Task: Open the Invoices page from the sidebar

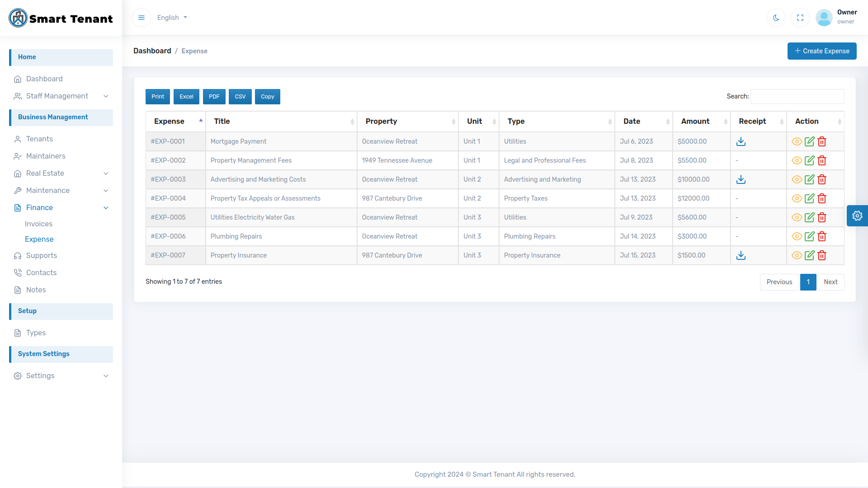Action: pos(38,224)
